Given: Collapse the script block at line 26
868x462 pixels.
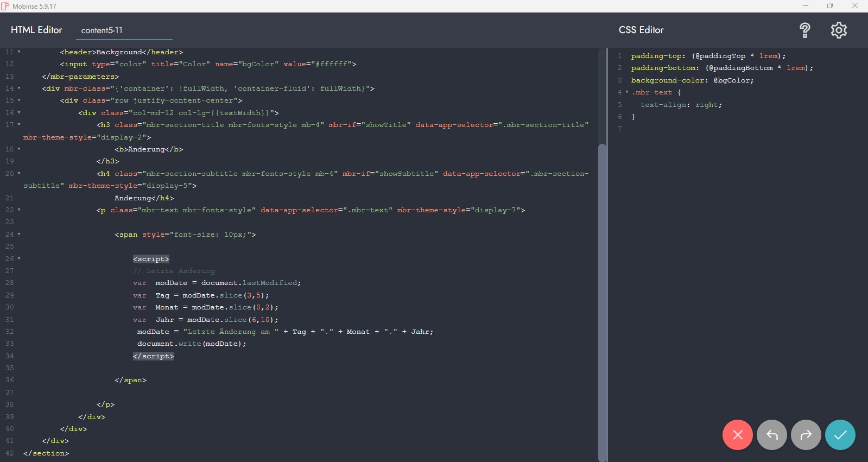Looking at the screenshot, I should (x=19, y=259).
